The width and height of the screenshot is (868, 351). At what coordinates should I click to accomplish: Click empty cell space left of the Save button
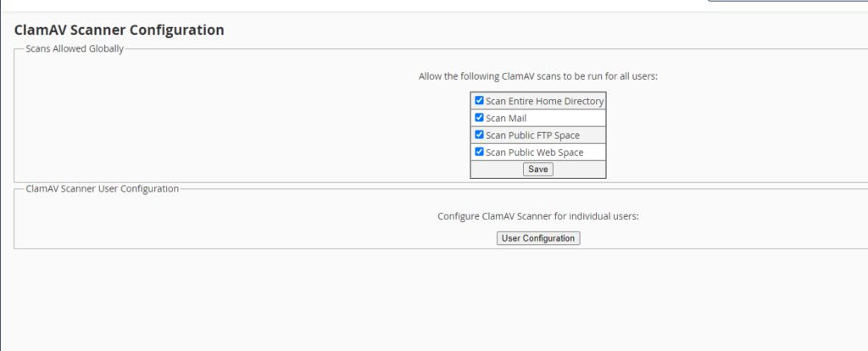tap(496, 170)
